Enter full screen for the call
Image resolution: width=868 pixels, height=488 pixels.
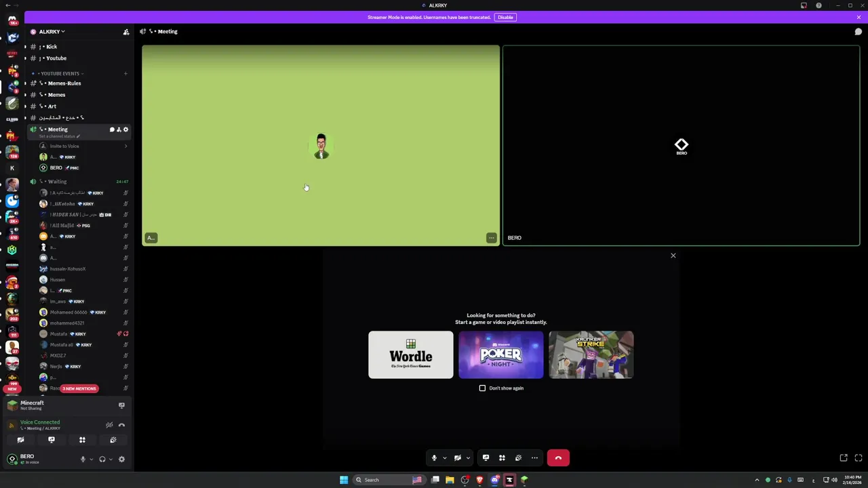(859, 458)
